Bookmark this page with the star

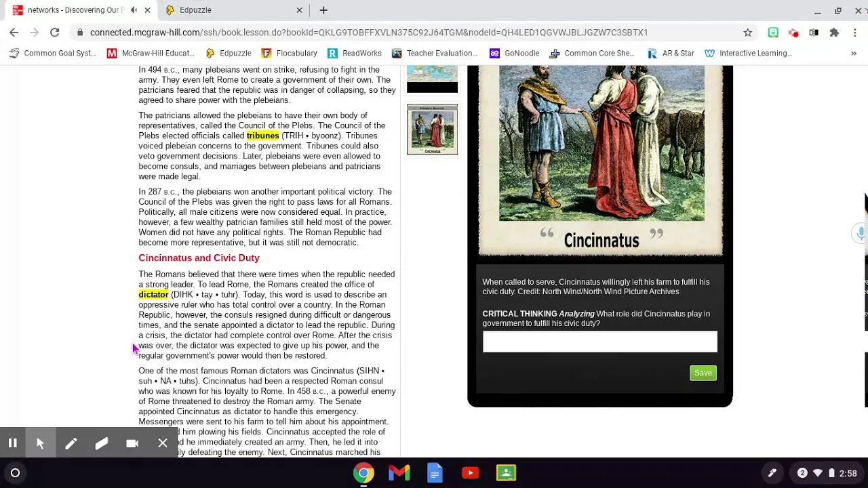pyautogui.click(x=748, y=33)
